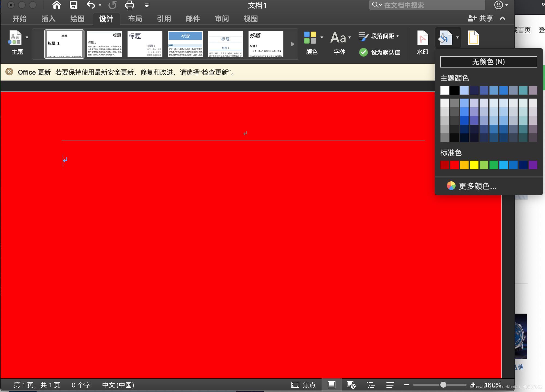This screenshot has width=545, height=392.
Task: Expand the style gallery right arrow
Action: click(x=292, y=44)
